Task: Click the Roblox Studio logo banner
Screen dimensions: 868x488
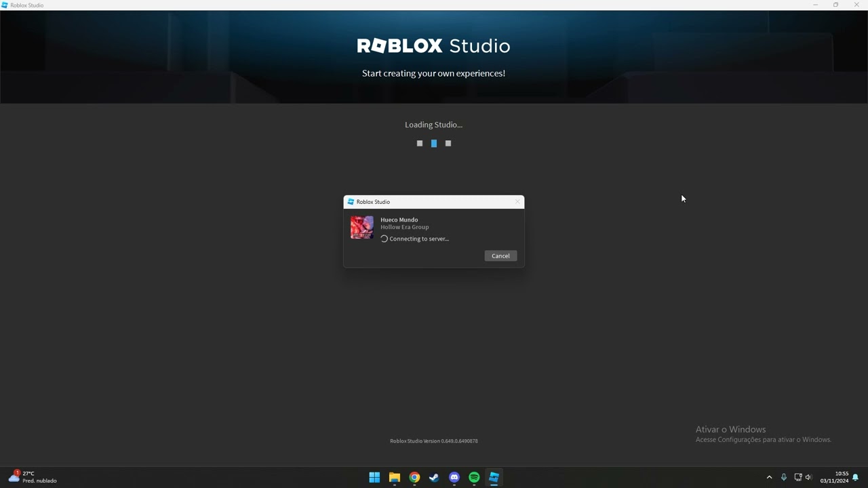Action: 433,45
